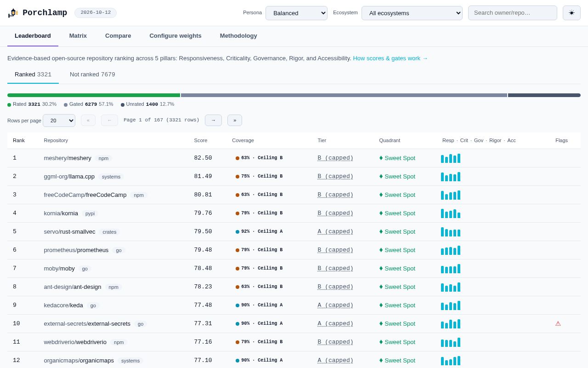
Task: Open freeCodeCamp/freeCodeCamp repository link
Action: point(85,195)
